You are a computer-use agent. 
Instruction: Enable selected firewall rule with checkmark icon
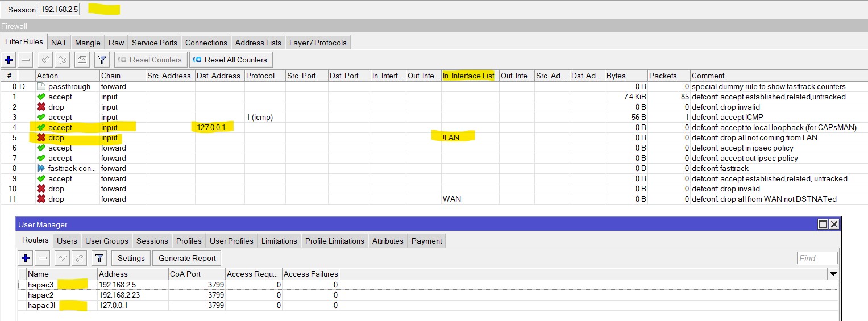(45, 60)
